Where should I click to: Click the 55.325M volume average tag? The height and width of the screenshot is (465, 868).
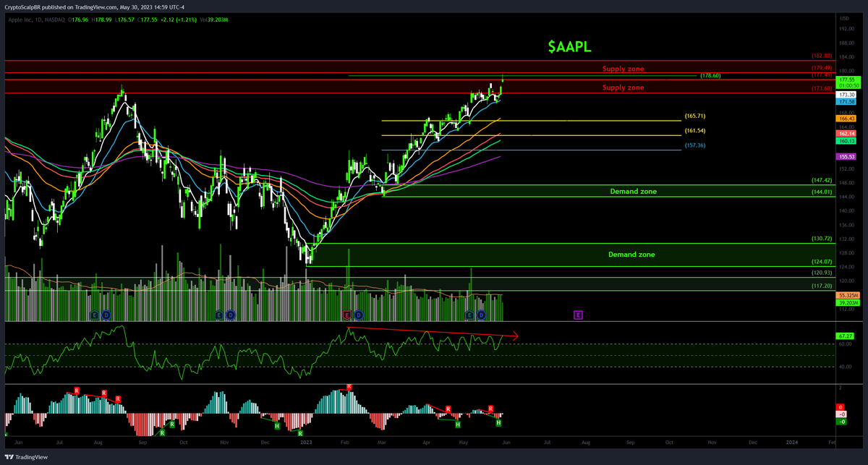(847, 296)
